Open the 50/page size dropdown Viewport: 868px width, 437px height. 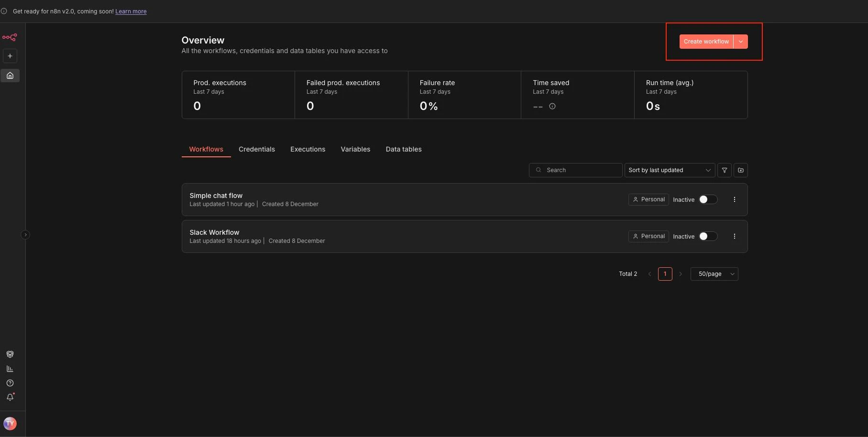(714, 274)
